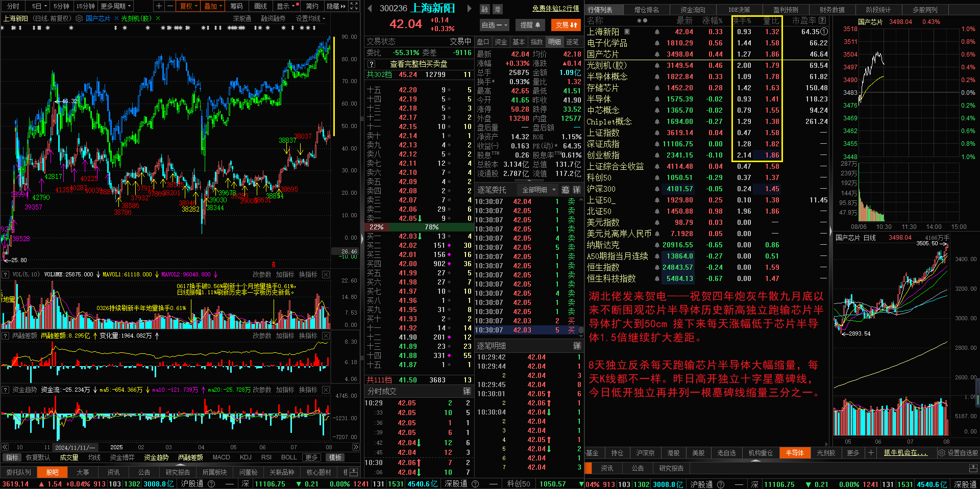The height and width of the screenshot is (489, 980).
Task: Open 查看完整档买卖盘 help question icon
Action: point(372,64)
